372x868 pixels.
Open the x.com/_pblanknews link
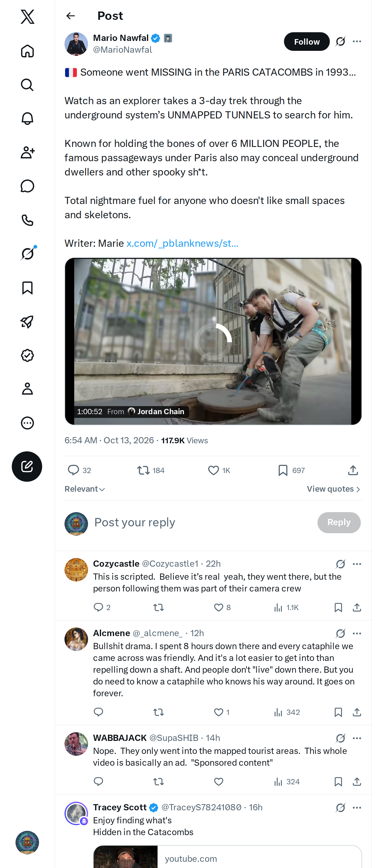point(182,243)
